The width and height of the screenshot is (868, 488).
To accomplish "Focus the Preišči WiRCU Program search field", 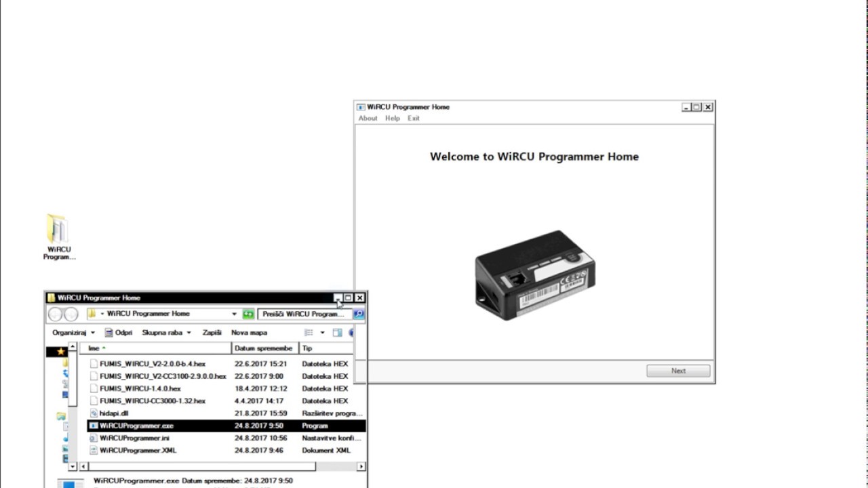I will tap(305, 314).
